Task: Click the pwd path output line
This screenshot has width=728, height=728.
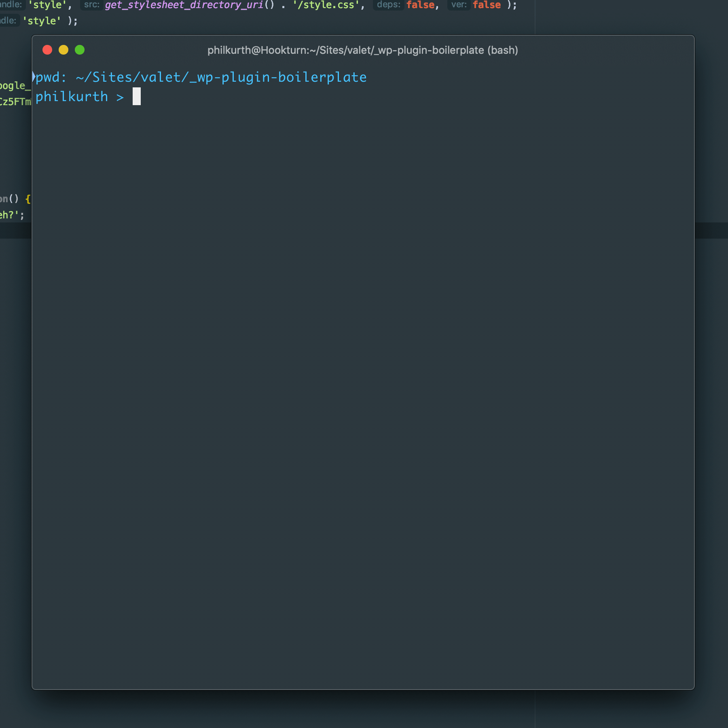Action: click(x=200, y=77)
